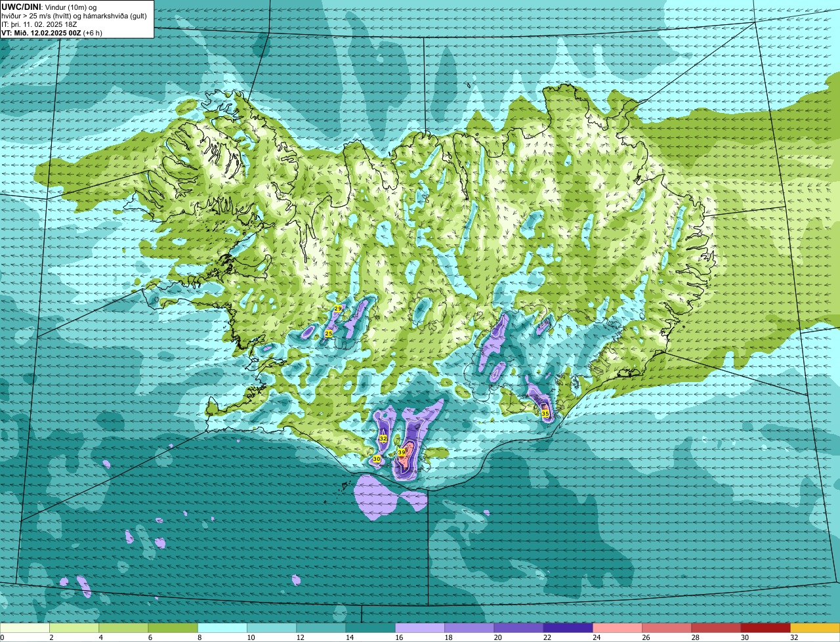Image resolution: width=840 pixels, height=642 pixels.
Task: Click the 'VT: Mið. 12.02.2025 00Z' line
Action: 41,33
